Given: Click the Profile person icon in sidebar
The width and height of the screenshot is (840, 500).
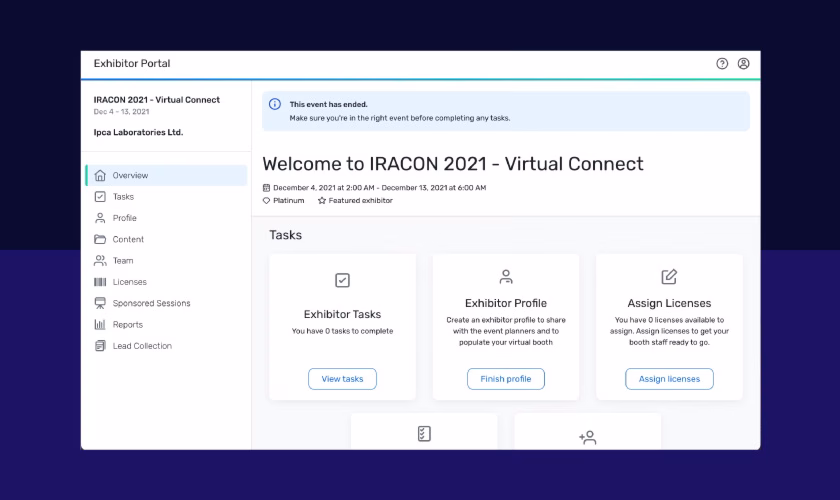Looking at the screenshot, I should 100,218.
